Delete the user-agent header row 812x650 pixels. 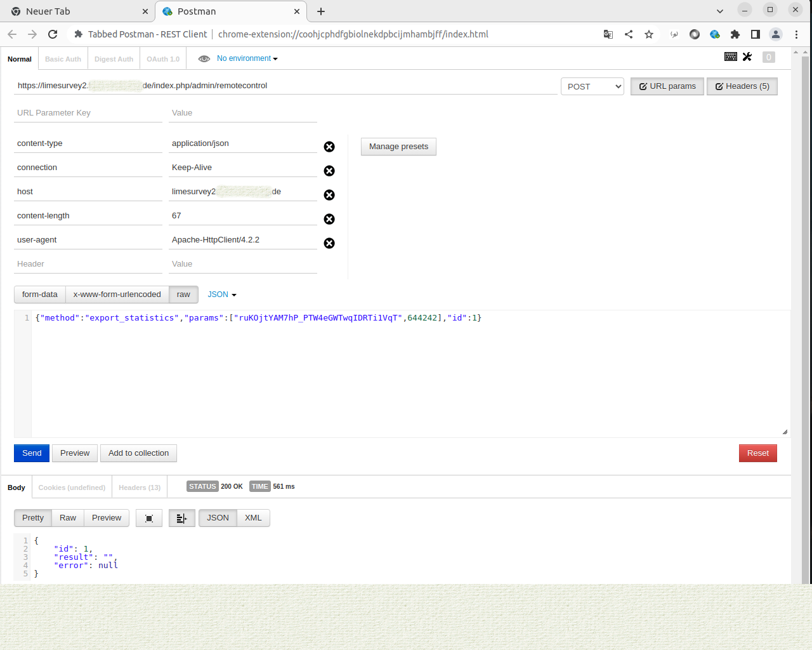(329, 243)
